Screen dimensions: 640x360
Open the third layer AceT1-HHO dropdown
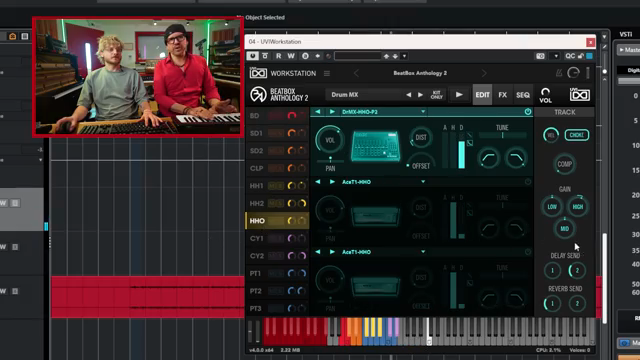[x=423, y=252]
